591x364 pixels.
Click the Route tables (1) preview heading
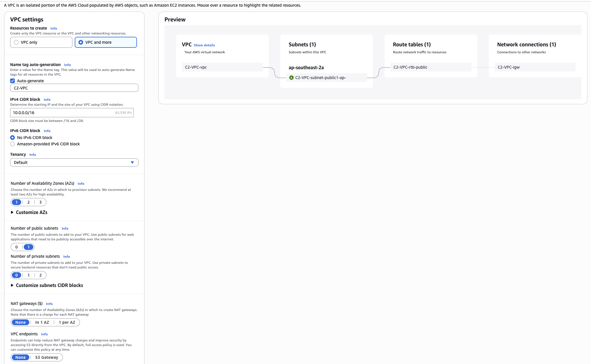click(412, 44)
